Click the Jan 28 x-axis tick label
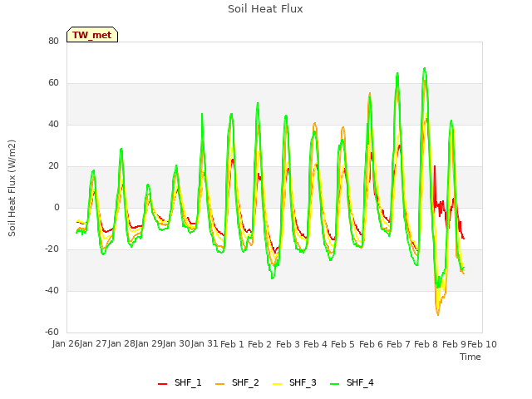This screenshot has width=532, height=399. click(121, 343)
